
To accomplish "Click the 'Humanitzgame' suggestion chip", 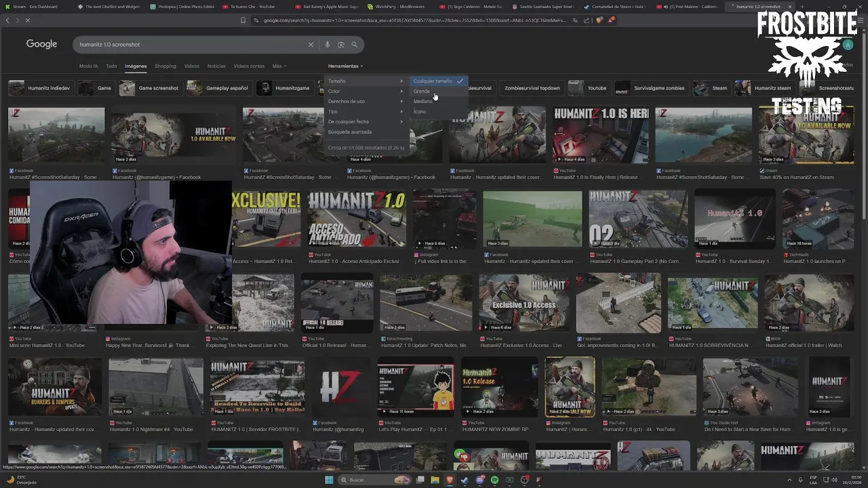I will coord(285,88).
